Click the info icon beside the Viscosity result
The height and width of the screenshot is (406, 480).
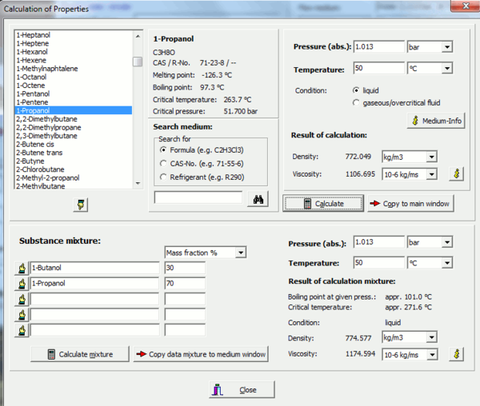tap(457, 174)
